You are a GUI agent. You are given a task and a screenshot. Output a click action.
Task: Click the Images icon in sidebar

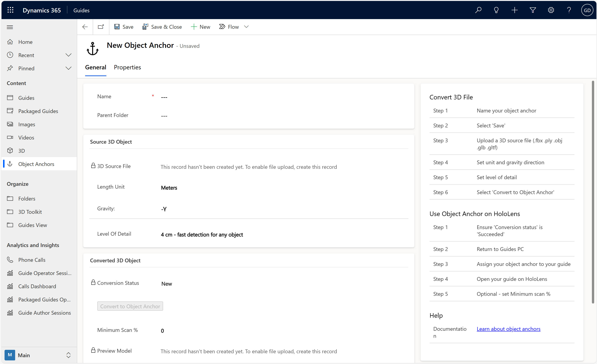[10, 124]
